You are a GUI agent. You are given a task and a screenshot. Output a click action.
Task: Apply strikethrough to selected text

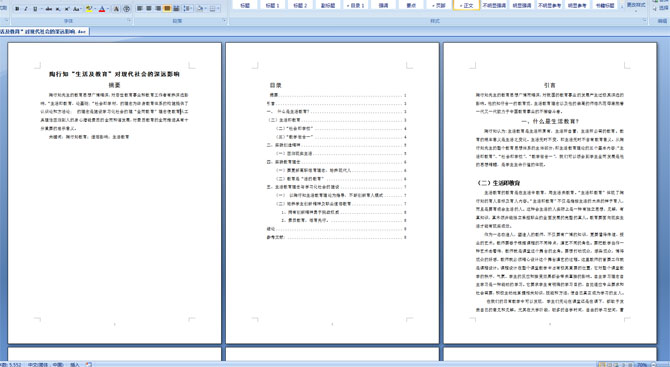pyautogui.click(x=49, y=9)
